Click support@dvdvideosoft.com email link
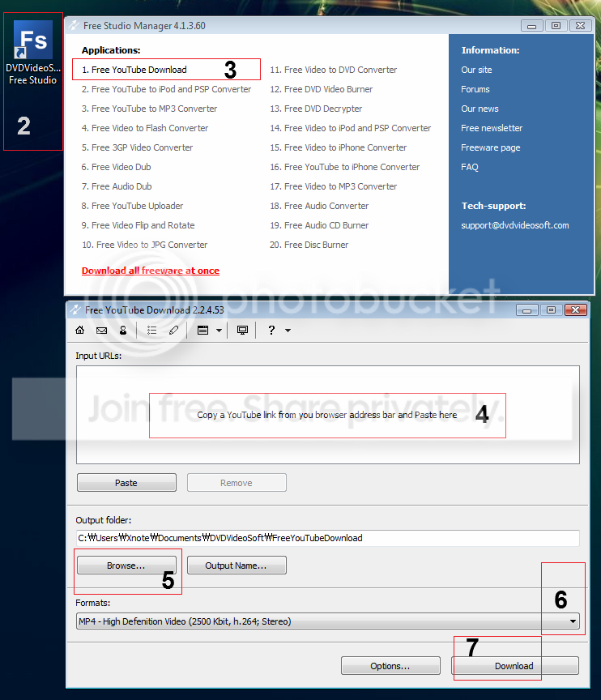601x700 pixels. 515,225
